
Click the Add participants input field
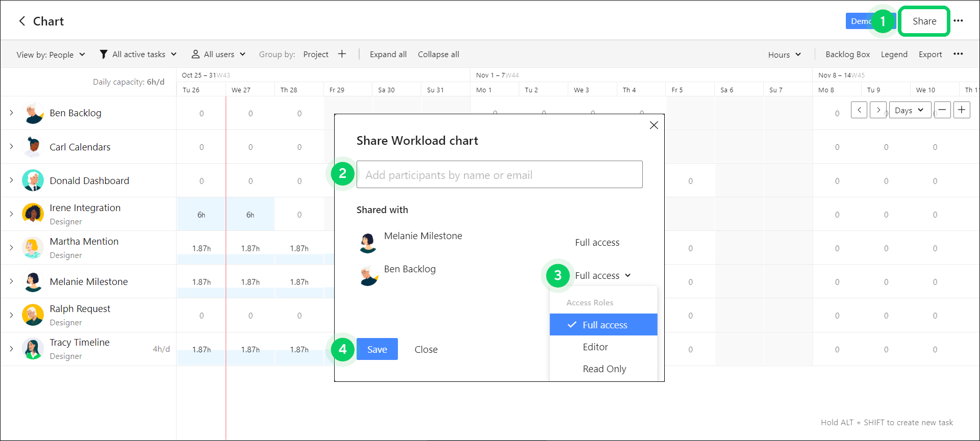tap(499, 175)
